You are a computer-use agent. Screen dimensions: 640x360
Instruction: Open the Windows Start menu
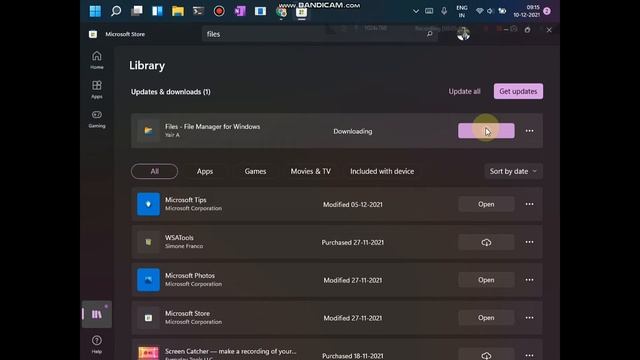(95, 11)
